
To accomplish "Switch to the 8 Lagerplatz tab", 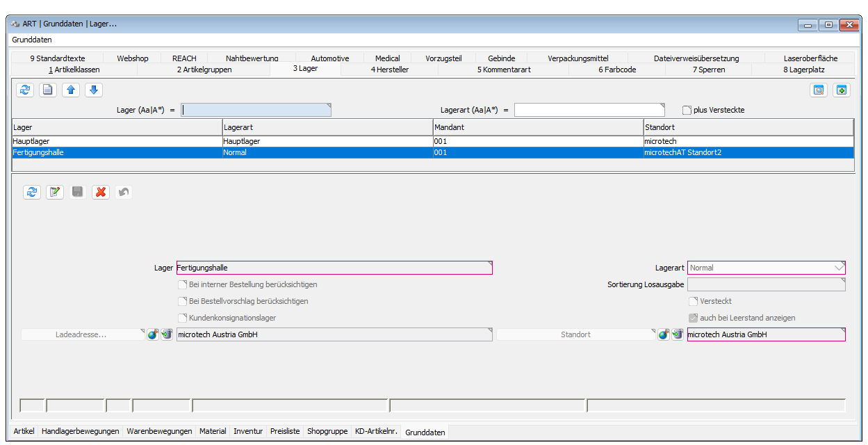I will pyautogui.click(x=803, y=70).
